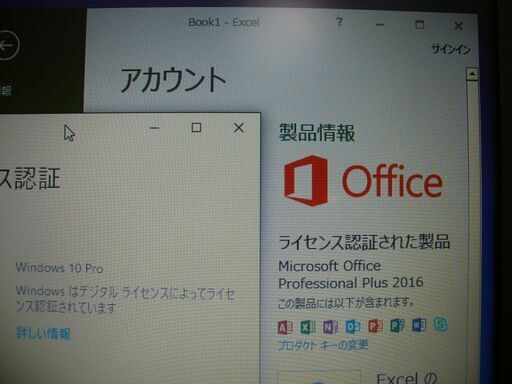This screenshot has width=512, height=384.
Task: Close the license activation settings window
Action: [239, 127]
